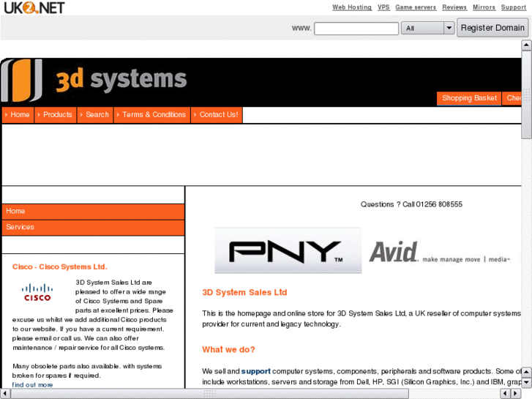Click the UK2.NET logo
The height and width of the screenshot is (399, 532).
click(34, 7)
